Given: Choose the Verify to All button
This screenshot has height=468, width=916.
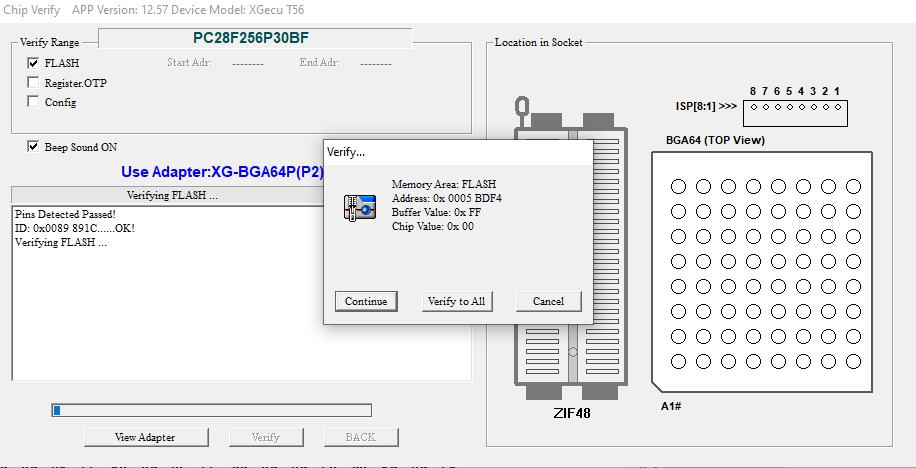Looking at the screenshot, I should (456, 301).
